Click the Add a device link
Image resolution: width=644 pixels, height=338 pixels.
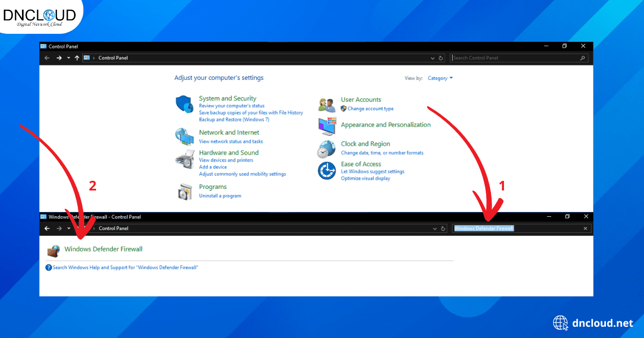click(213, 167)
